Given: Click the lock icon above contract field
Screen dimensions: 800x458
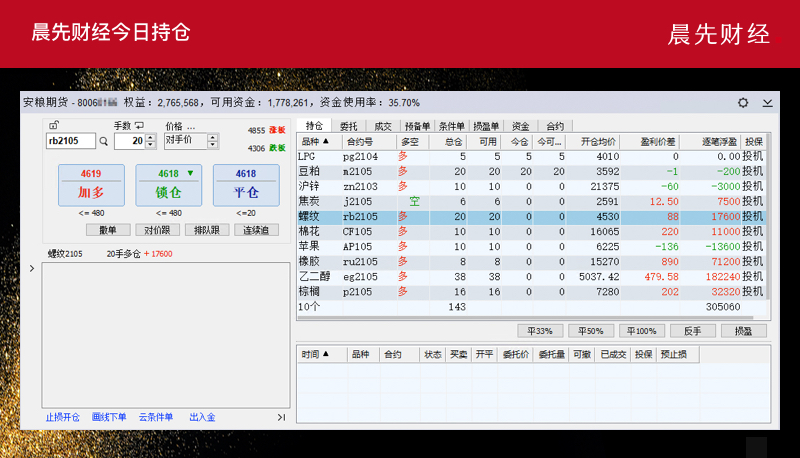Looking at the screenshot, I should pos(54,127).
